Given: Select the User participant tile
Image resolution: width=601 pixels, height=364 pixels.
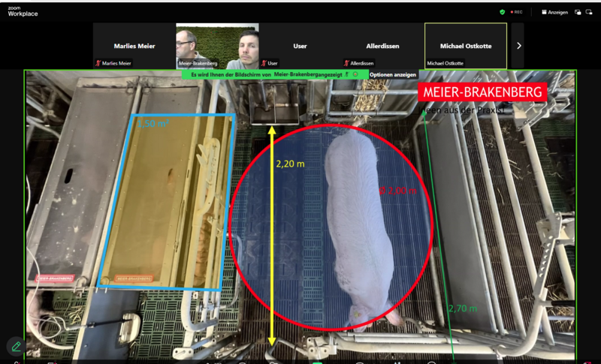Looking at the screenshot, I should tap(300, 46).
